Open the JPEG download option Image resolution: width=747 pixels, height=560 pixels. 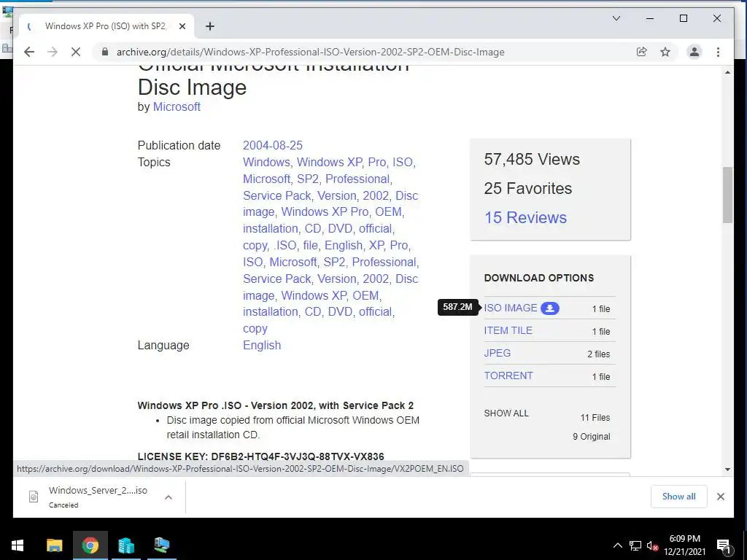498,353
